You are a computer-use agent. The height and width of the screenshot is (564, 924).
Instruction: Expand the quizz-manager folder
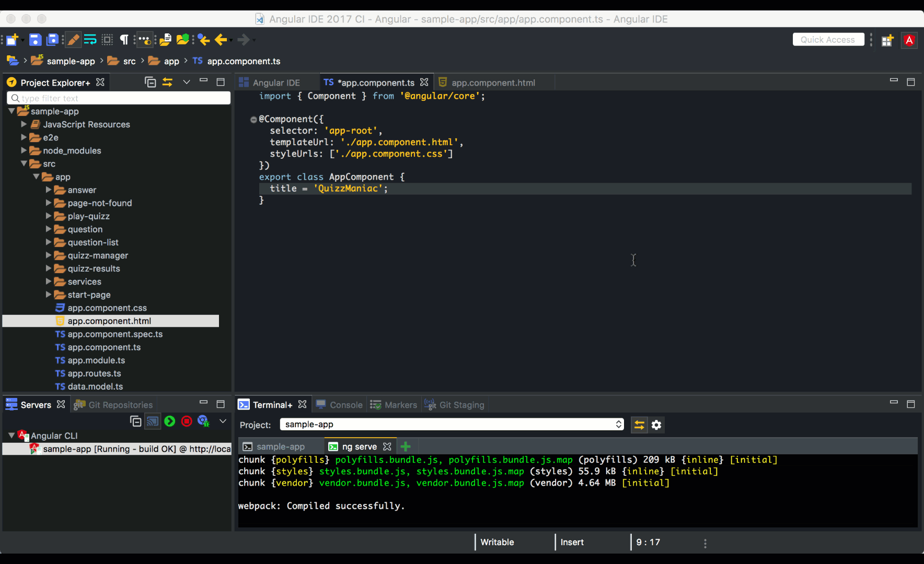(49, 255)
